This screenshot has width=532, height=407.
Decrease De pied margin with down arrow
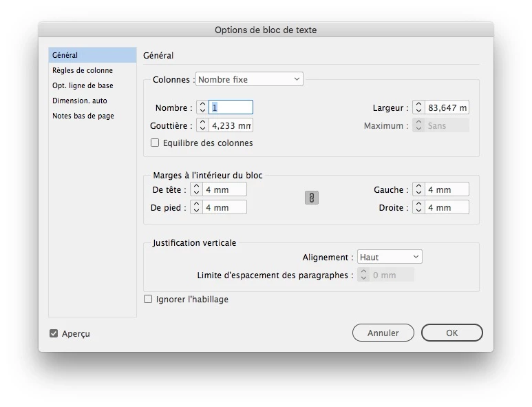point(196,211)
